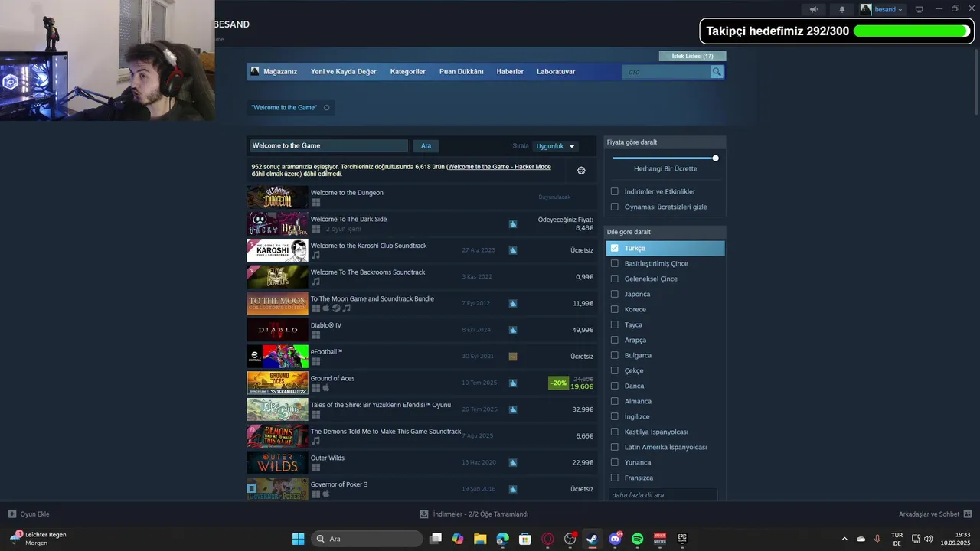Uncheck the Türkçe language filter
This screenshot has width=980, height=551.
coord(614,248)
